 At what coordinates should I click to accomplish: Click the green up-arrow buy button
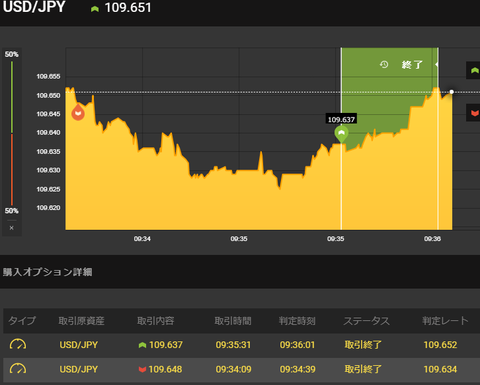pos(473,70)
